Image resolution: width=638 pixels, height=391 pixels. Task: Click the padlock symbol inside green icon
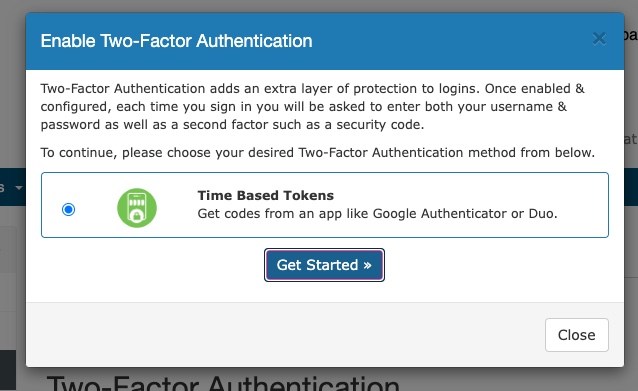(x=137, y=215)
